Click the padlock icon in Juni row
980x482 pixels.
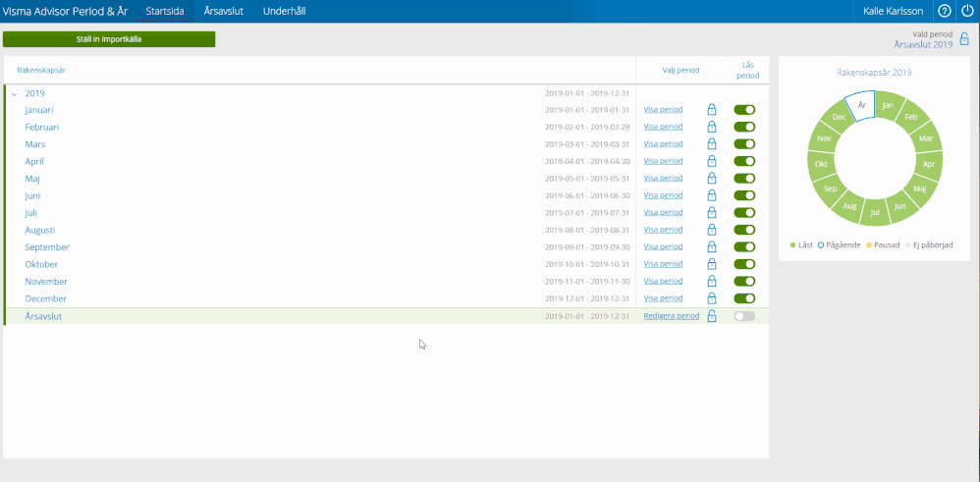click(712, 195)
